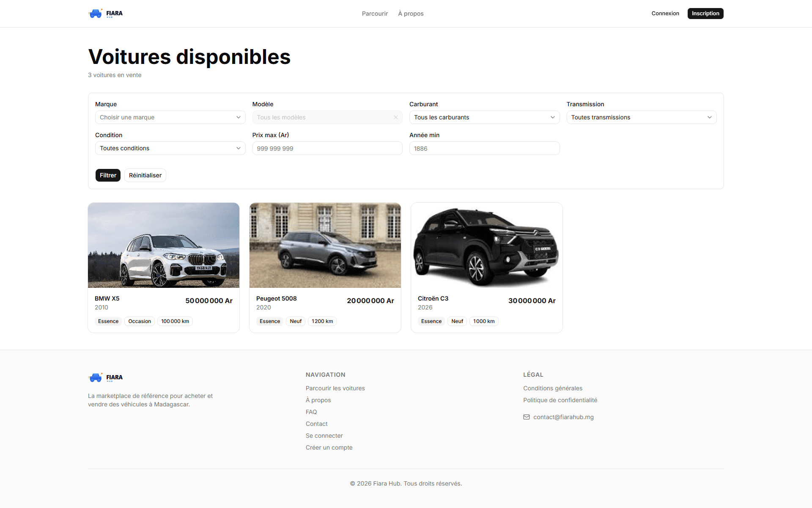Open À propos footer link
This screenshot has width=812, height=508.
tap(318, 400)
